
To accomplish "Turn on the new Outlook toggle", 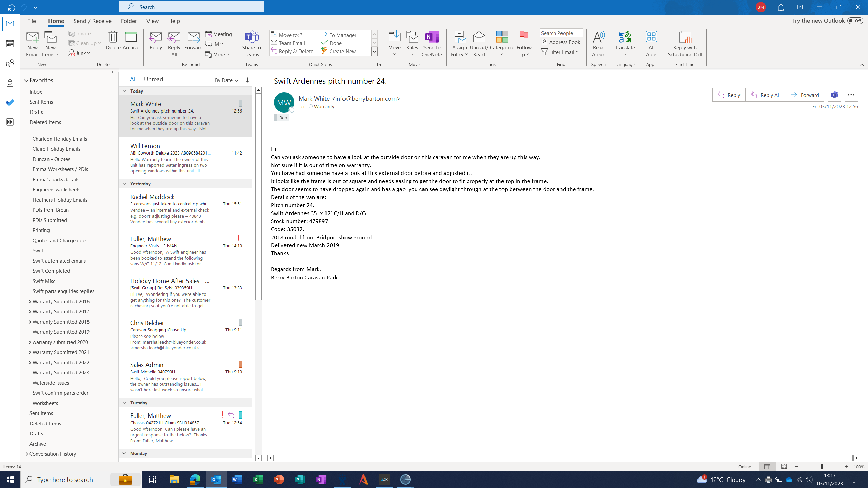I will (x=855, y=21).
